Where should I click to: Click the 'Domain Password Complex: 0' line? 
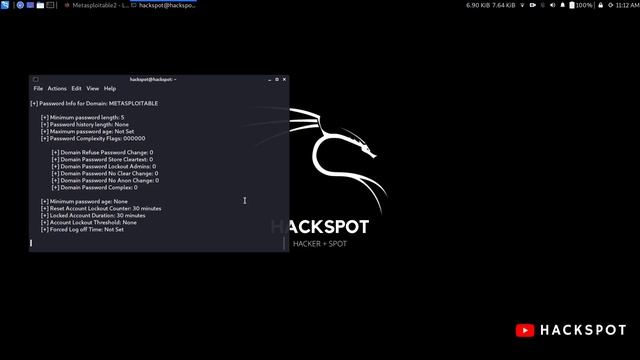(95, 187)
